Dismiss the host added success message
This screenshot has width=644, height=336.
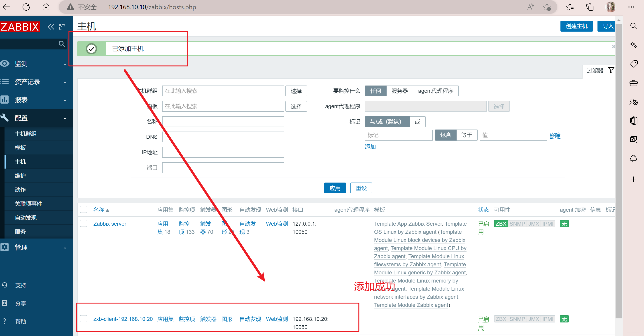(613, 46)
